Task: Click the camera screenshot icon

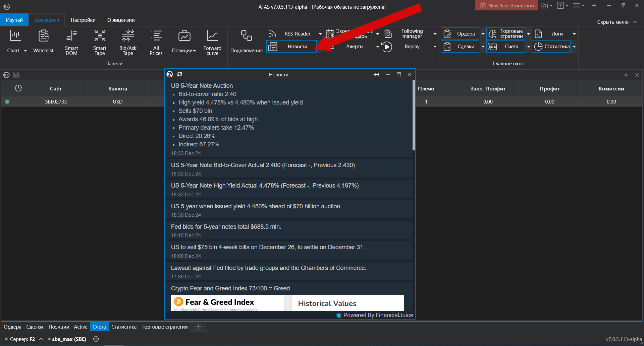Action: click(544, 6)
